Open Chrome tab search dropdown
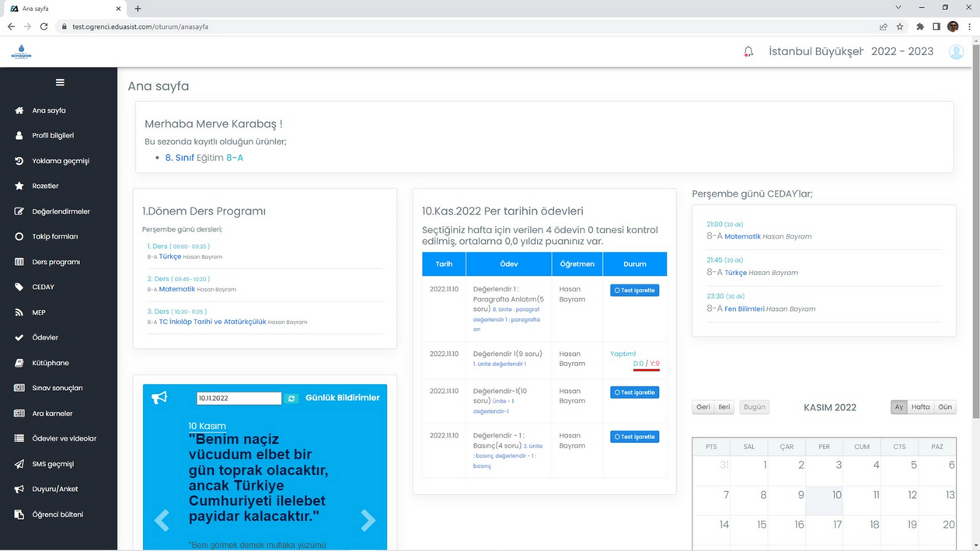The height and width of the screenshot is (551, 980). (898, 8)
